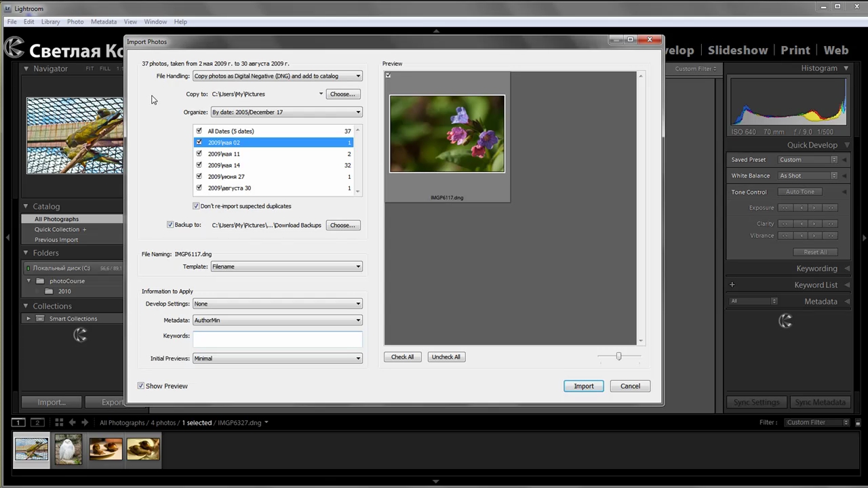Viewport: 868px width, 488px height.
Task: Click the Keywords text input field
Action: [x=277, y=337]
